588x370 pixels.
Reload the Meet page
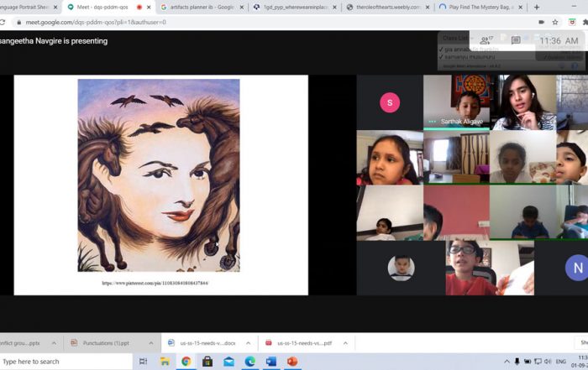[3, 23]
